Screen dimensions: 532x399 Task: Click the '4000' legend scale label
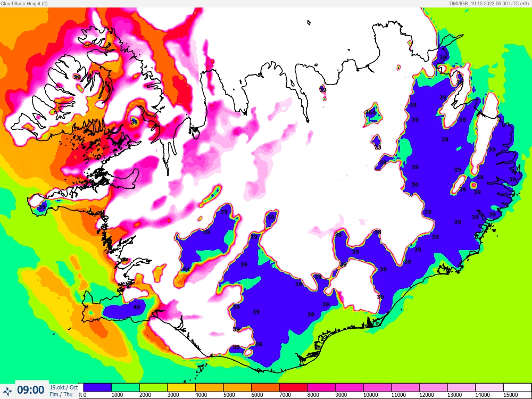(x=201, y=395)
